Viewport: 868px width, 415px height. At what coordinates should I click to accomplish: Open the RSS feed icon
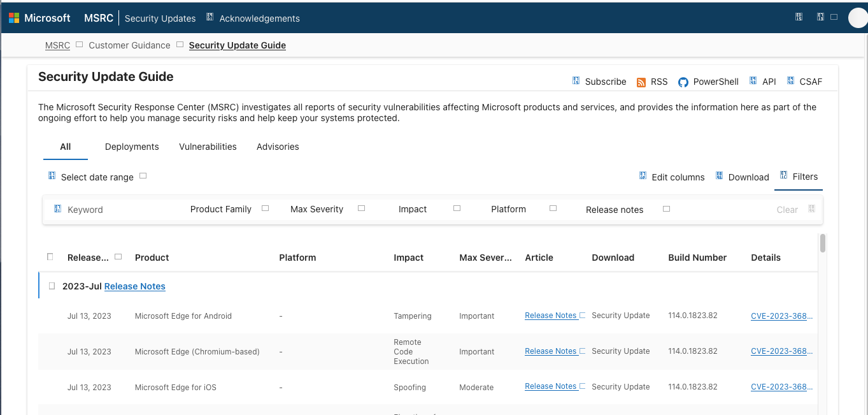click(x=641, y=82)
